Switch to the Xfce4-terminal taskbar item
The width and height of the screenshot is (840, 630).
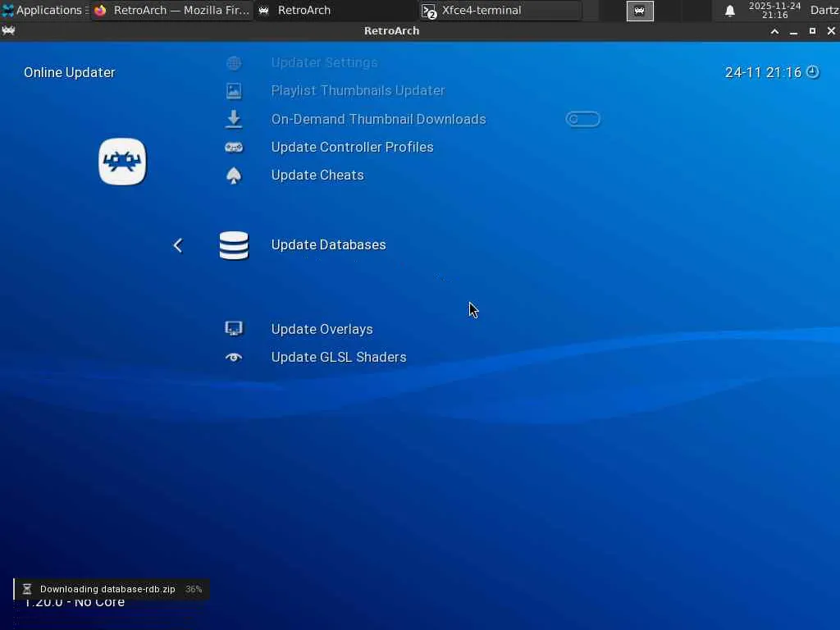[500, 10]
